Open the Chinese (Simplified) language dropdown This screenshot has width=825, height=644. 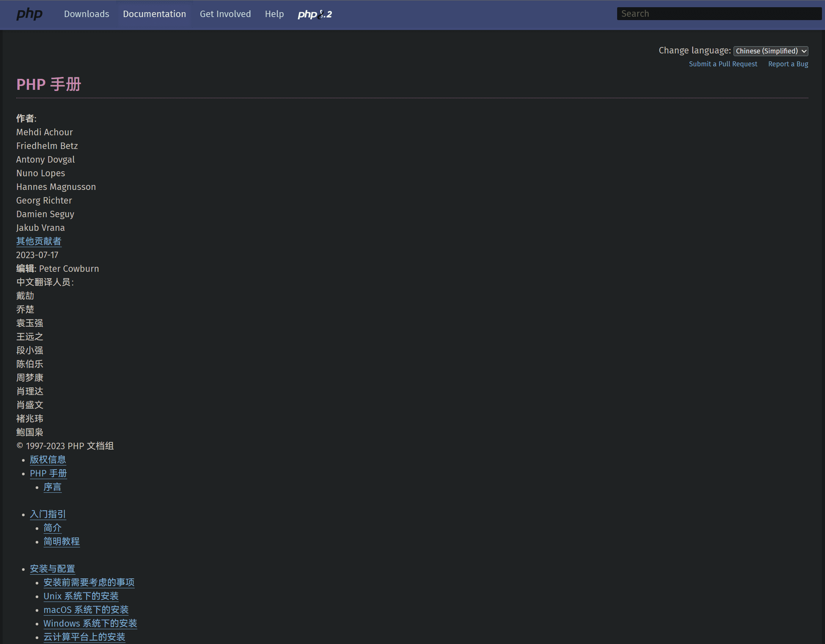tap(771, 51)
